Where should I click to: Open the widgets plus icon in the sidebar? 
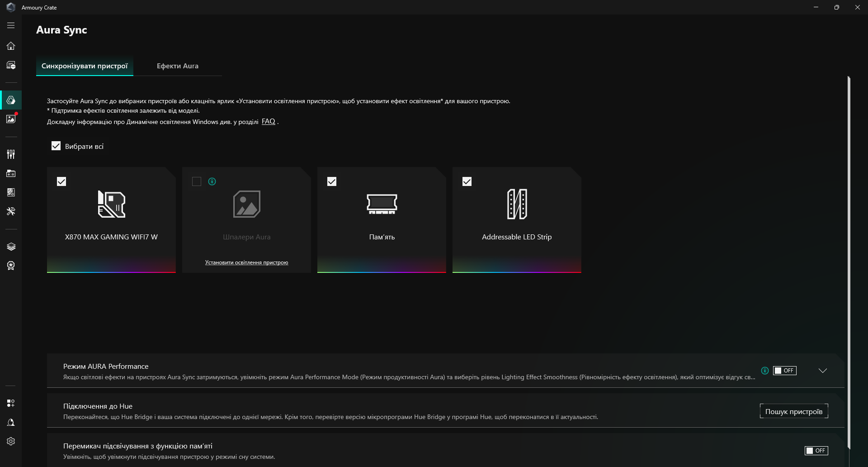point(11,403)
